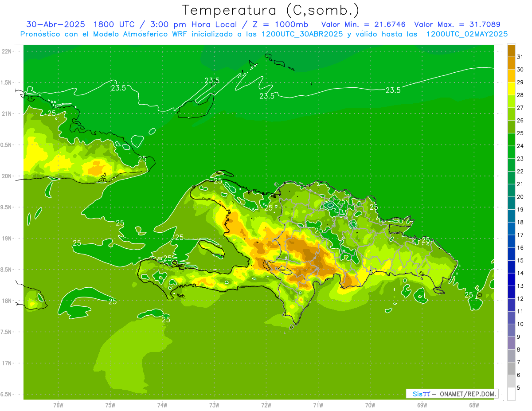Click the yellow colorbar swatch between 28 and 29

click(511, 89)
